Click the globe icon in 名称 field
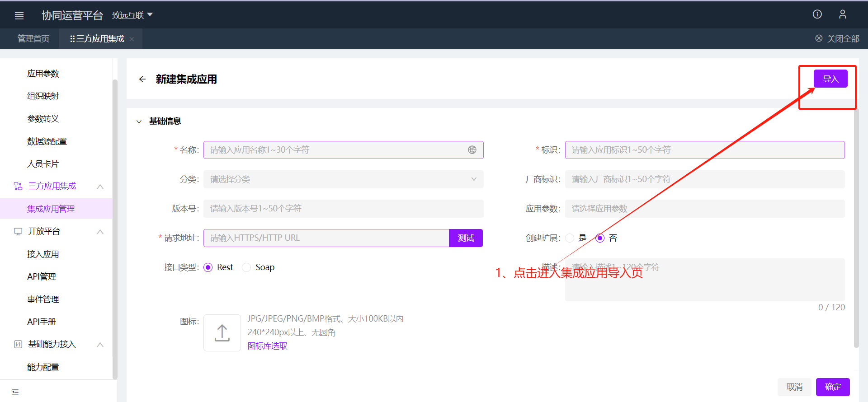 tap(472, 150)
